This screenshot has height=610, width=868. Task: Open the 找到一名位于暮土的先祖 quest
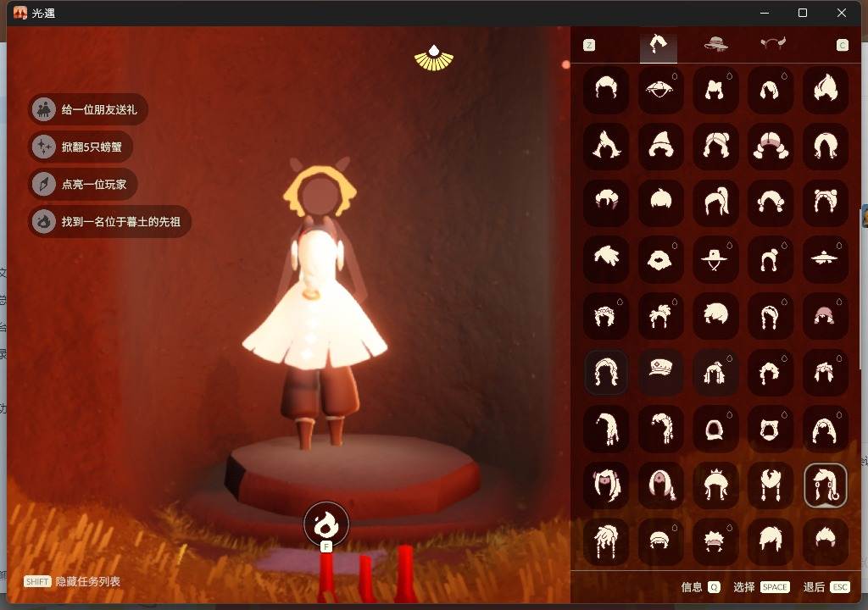click(109, 221)
